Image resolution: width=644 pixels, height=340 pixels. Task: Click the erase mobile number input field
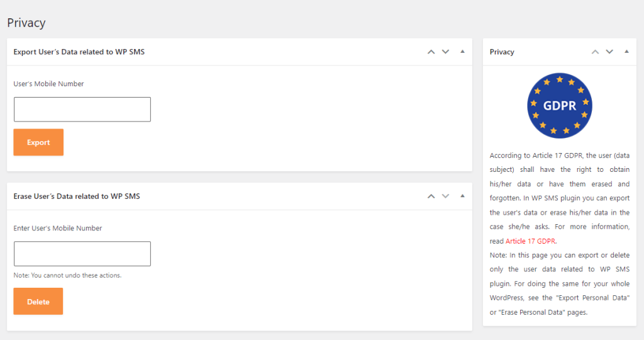point(82,254)
